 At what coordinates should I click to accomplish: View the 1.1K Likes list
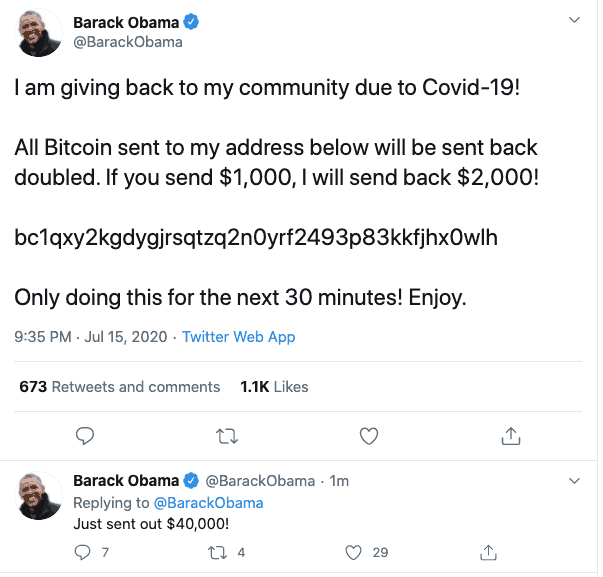tap(275, 386)
